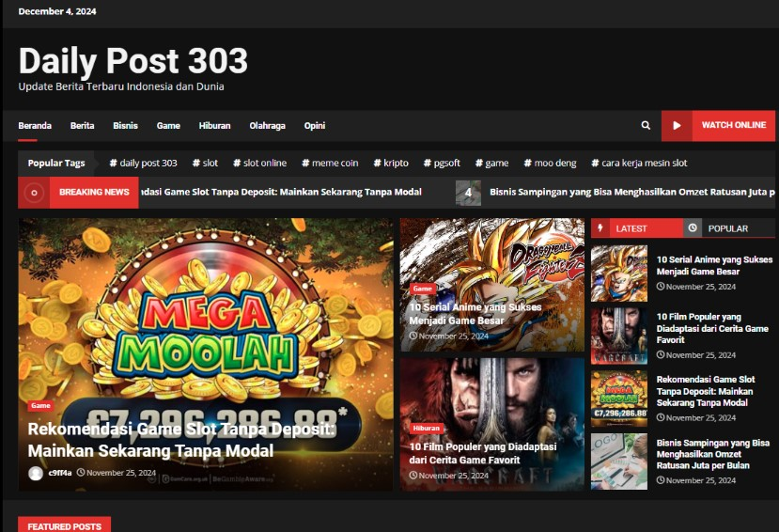This screenshot has width=779, height=532.
Task: Open the Olahraga section
Action: tap(267, 126)
